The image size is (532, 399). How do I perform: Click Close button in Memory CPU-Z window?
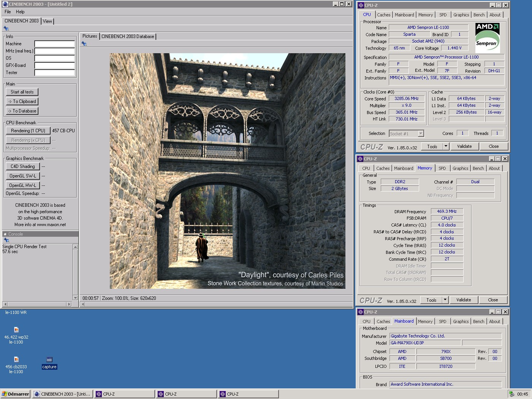tap(493, 300)
